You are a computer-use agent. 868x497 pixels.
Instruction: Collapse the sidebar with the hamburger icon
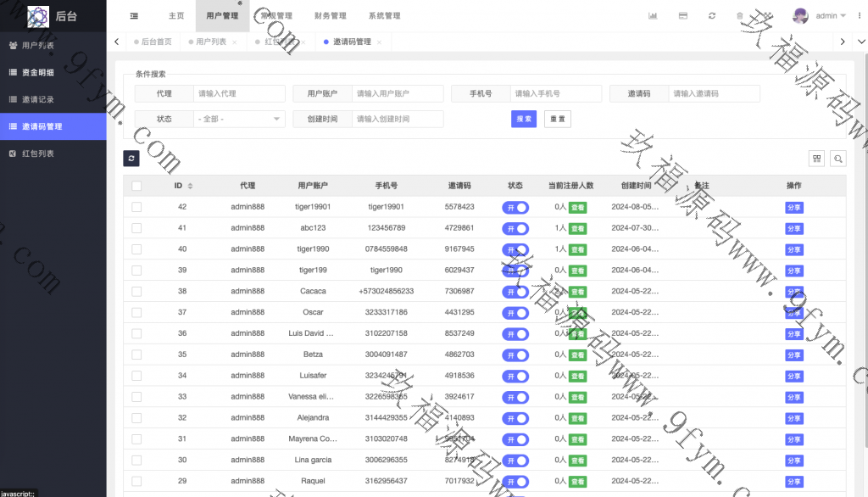(135, 16)
